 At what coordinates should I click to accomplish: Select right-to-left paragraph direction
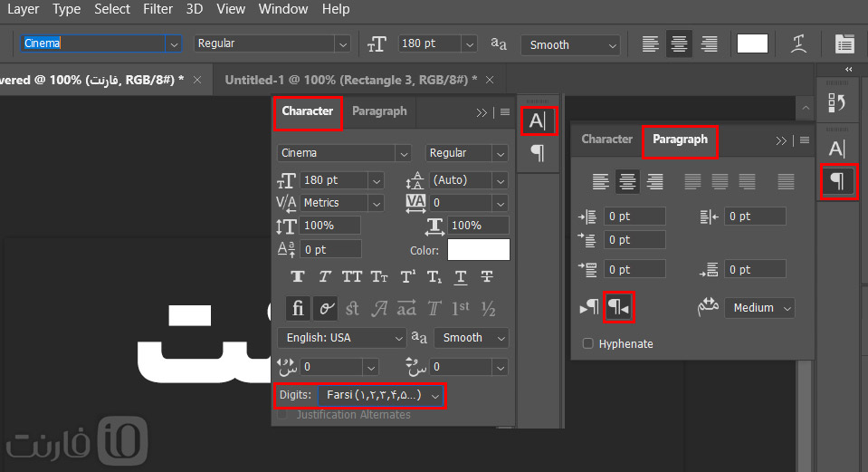coord(618,307)
